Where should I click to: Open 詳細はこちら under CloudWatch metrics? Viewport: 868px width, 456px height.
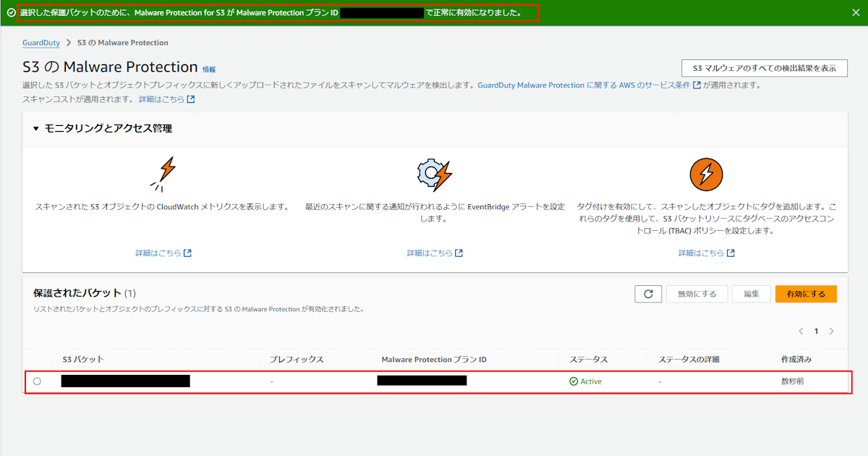[158, 253]
